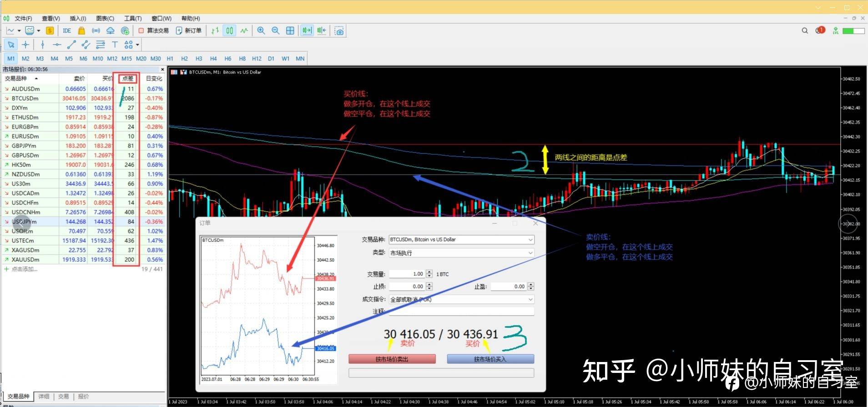Open the shapes tool dropdown arrow
This screenshot has width=868, height=407.
point(137,45)
